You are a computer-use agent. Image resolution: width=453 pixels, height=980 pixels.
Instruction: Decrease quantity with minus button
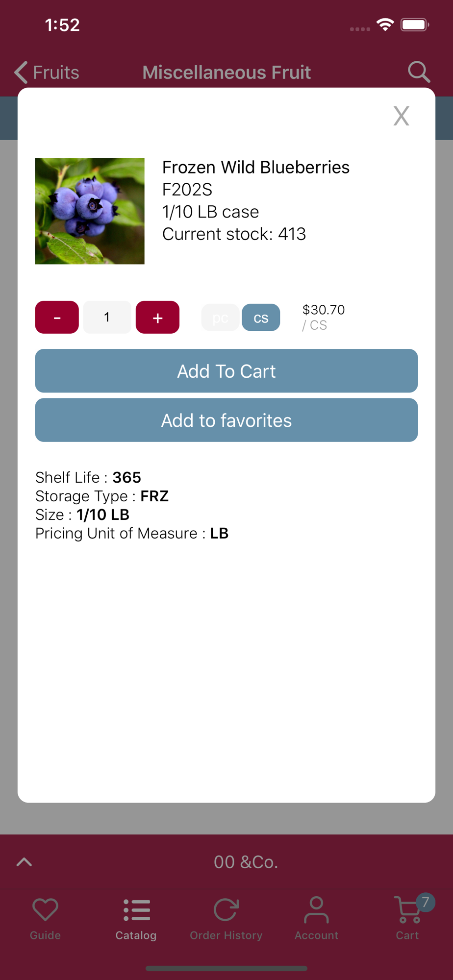[57, 318]
